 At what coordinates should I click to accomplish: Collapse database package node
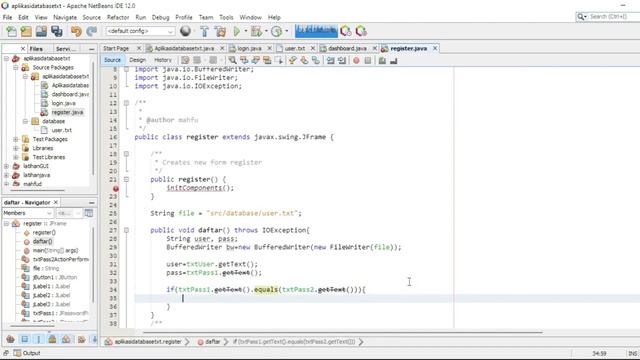[x=25, y=121]
